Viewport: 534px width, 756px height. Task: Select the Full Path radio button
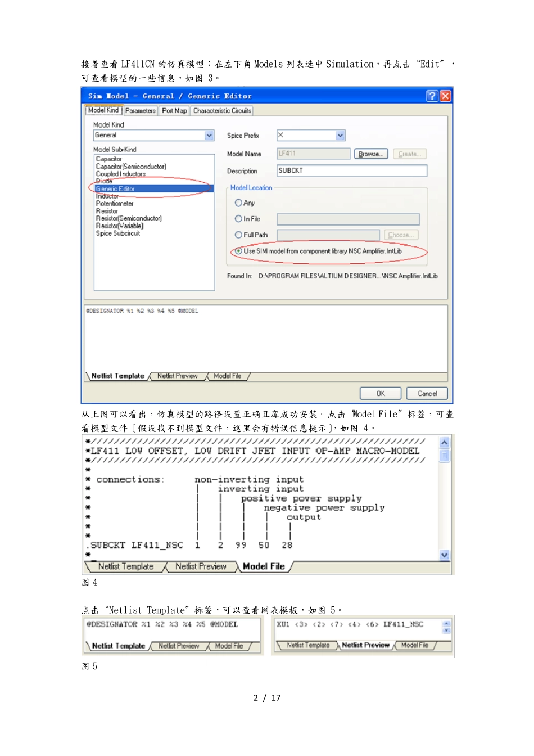[238, 235]
